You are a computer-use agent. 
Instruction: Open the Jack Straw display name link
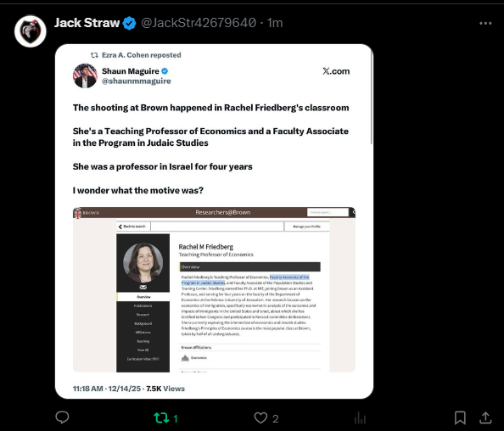(x=87, y=23)
